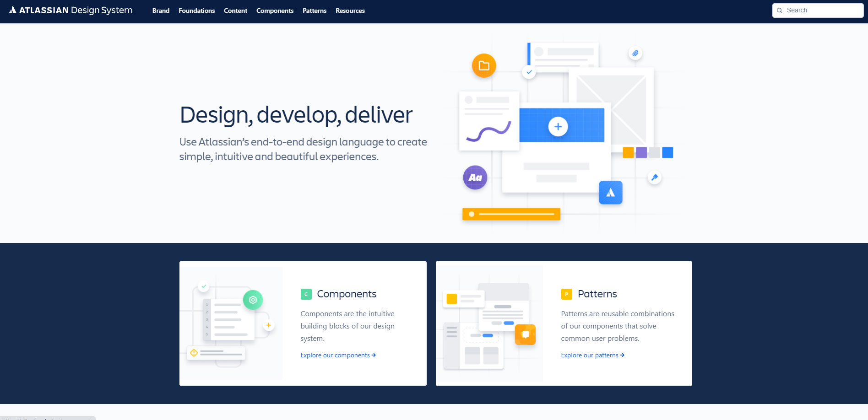This screenshot has height=420, width=868.
Task: Click the plus icon on blue panel
Action: [558, 126]
